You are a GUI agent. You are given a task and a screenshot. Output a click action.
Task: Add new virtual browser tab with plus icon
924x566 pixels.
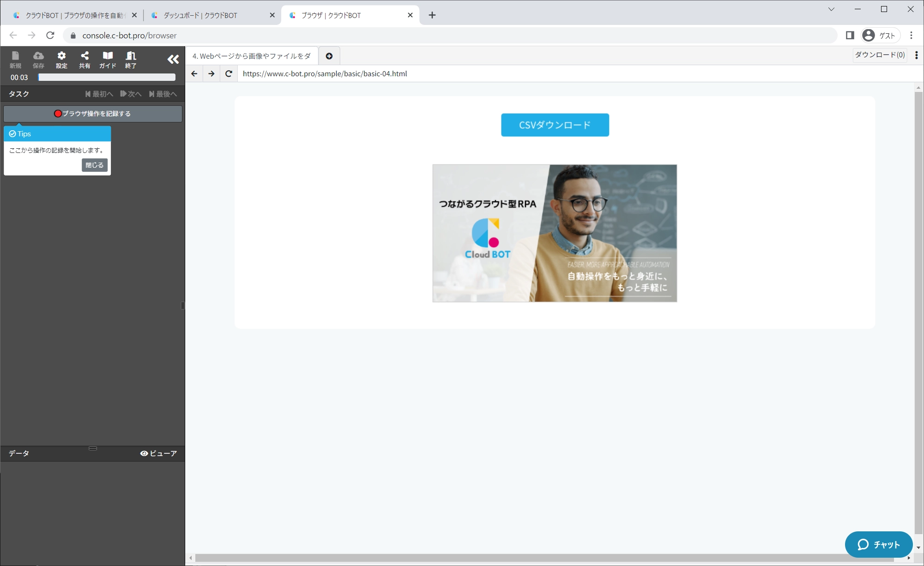(329, 56)
